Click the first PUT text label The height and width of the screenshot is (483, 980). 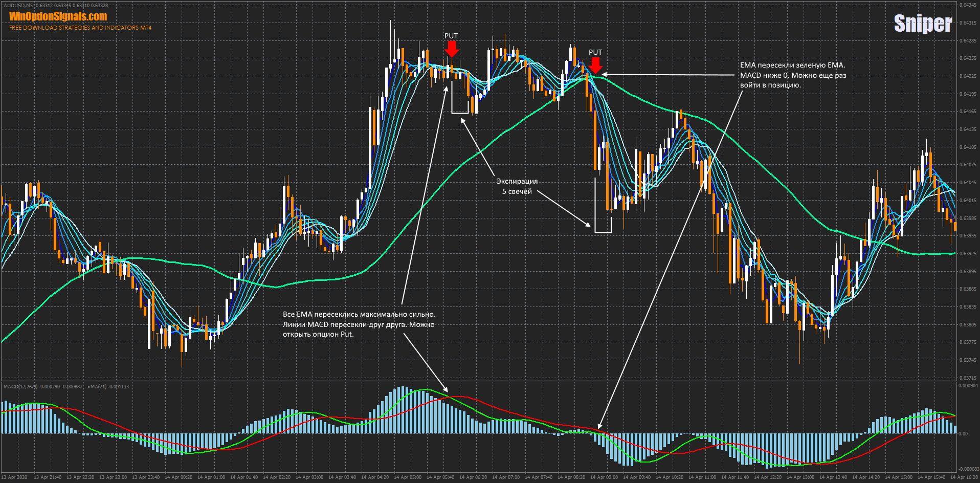tap(451, 36)
